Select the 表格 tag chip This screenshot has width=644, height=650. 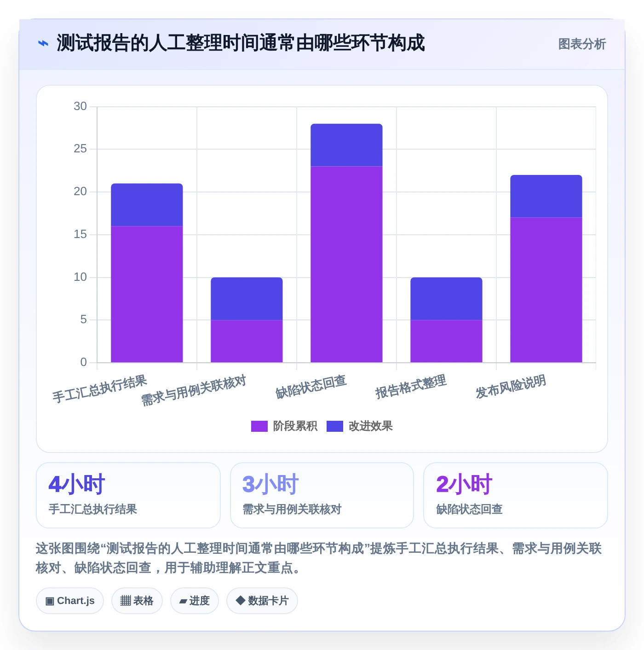137,601
